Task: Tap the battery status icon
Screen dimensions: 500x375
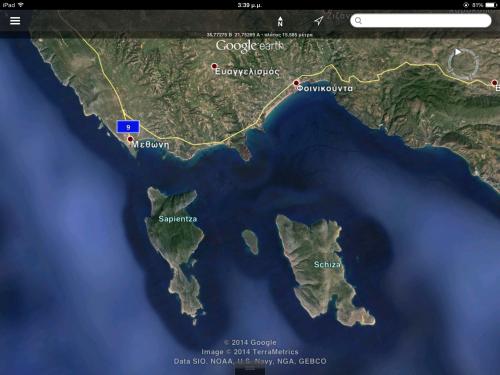Action: coord(492,5)
